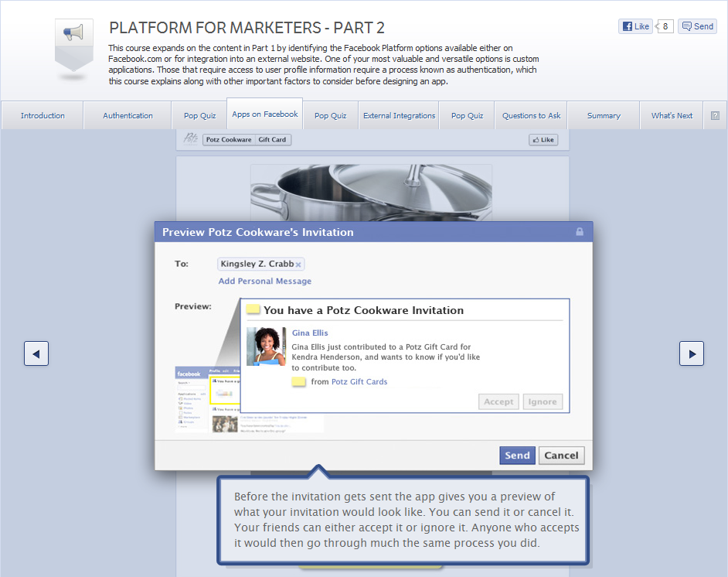
Task: Remove recipient Kingsley Z. Crabb
Action: pos(298,265)
